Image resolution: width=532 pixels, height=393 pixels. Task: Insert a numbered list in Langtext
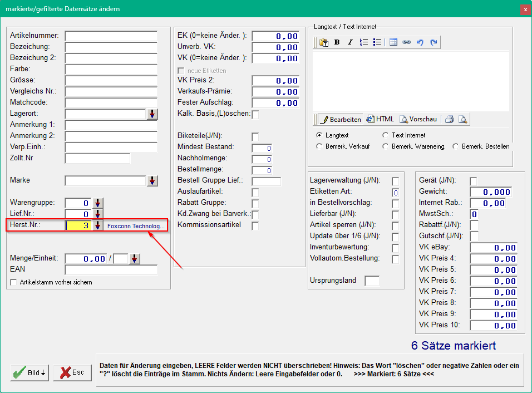click(x=364, y=42)
